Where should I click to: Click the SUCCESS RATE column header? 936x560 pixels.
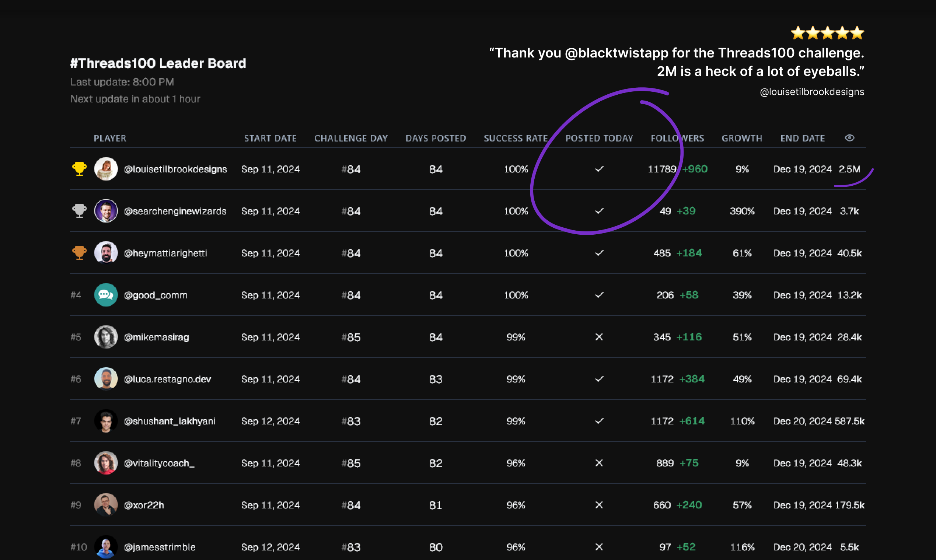(x=516, y=138)
